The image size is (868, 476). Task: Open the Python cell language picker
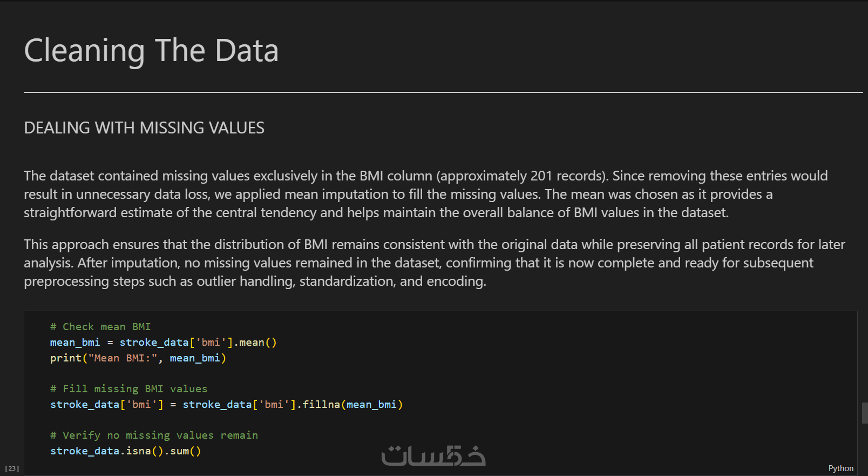tap(840, 468)
